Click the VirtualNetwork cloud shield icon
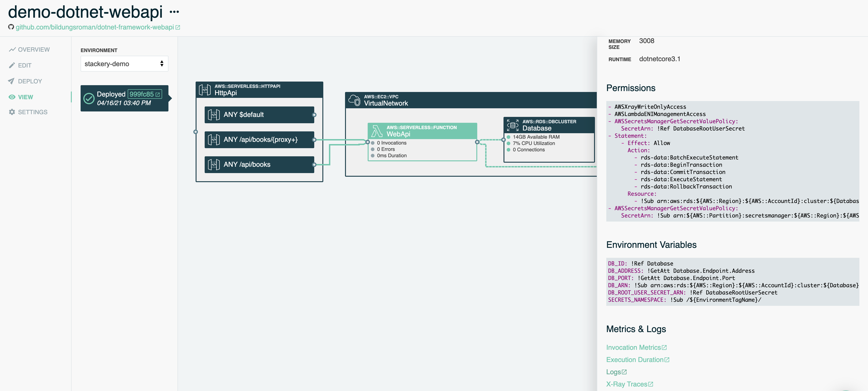This screenshot has width=868, height=391. (x=355, y=100)
